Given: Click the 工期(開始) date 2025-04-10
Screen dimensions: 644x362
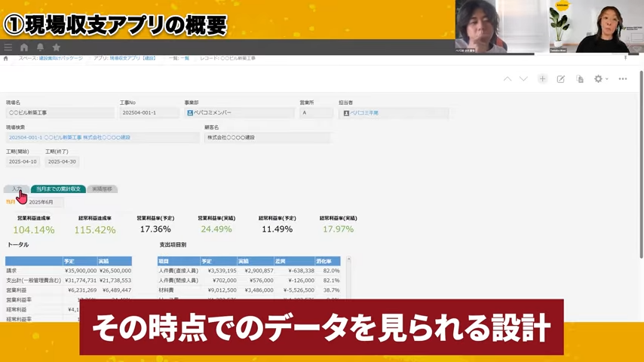Looking at the screenshot, I should click(x=23, y=162).
